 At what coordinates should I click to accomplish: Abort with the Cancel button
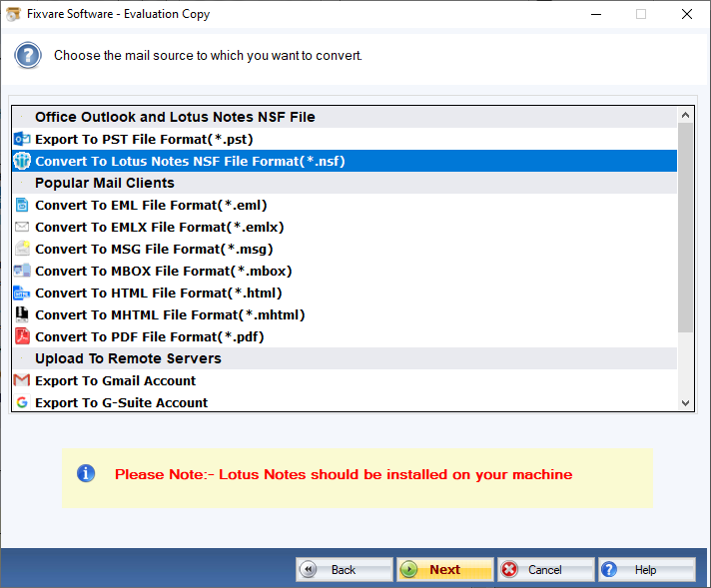click(x=545, y=569)
